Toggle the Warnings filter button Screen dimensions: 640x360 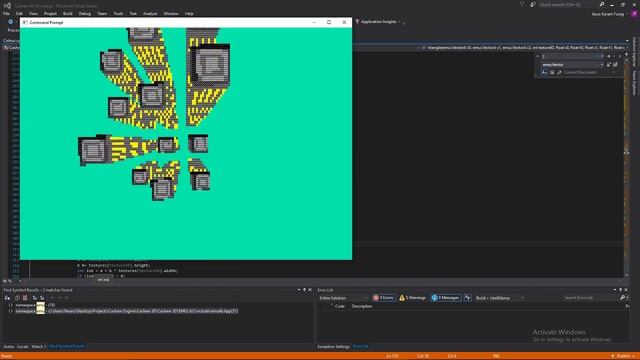[412, 298]
